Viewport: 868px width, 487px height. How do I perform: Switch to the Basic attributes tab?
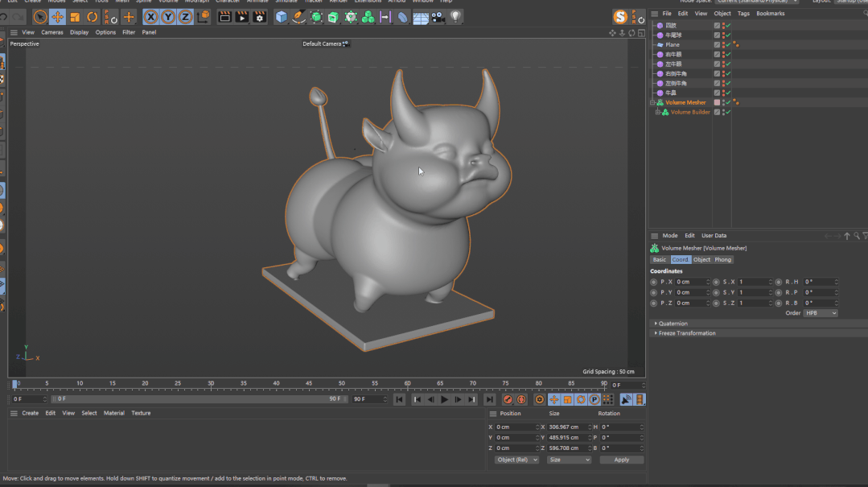(x=660, y=260)
